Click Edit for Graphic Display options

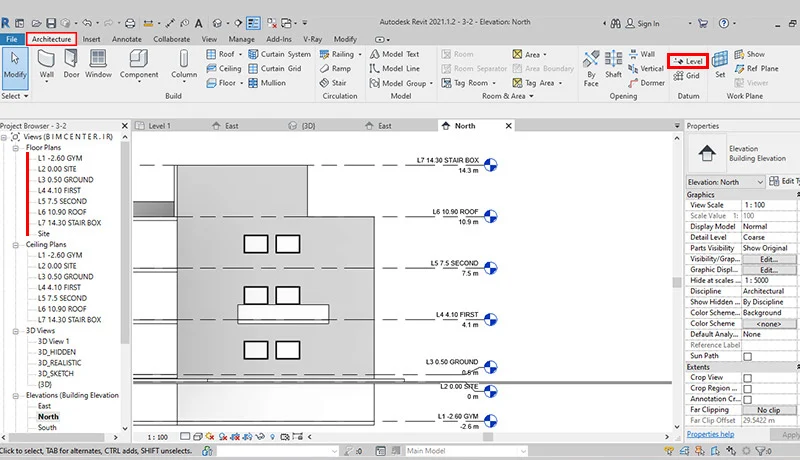coord(769,270)
